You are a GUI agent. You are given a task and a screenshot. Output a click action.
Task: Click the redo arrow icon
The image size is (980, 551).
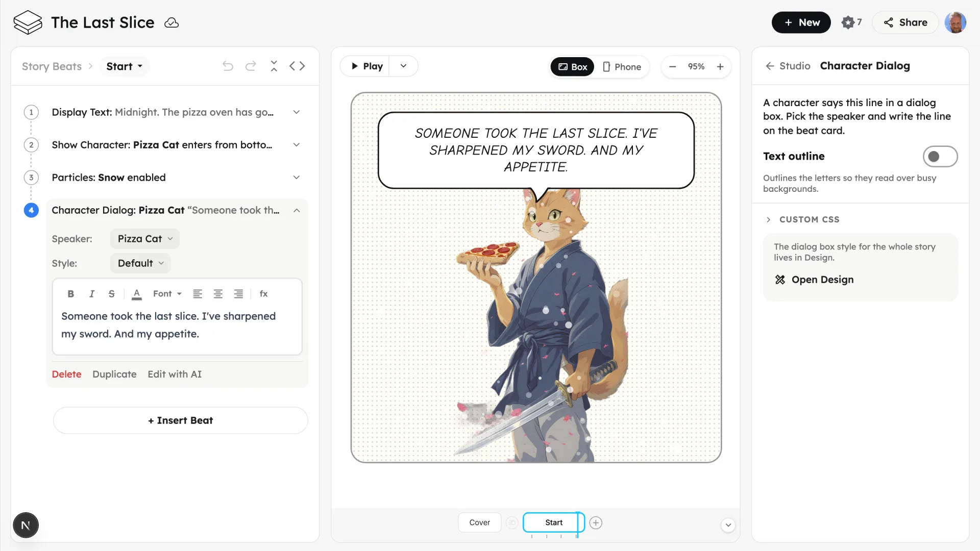(x=251, y=66)
